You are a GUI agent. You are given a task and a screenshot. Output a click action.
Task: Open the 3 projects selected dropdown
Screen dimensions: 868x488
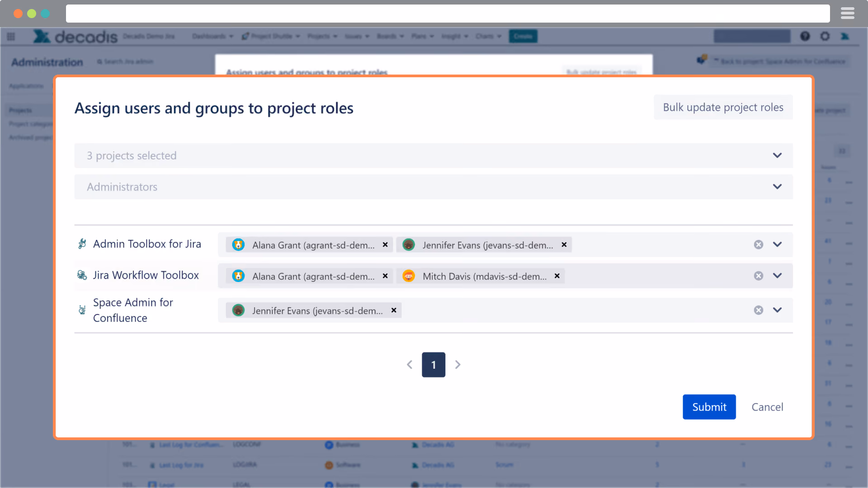(434, 155)
